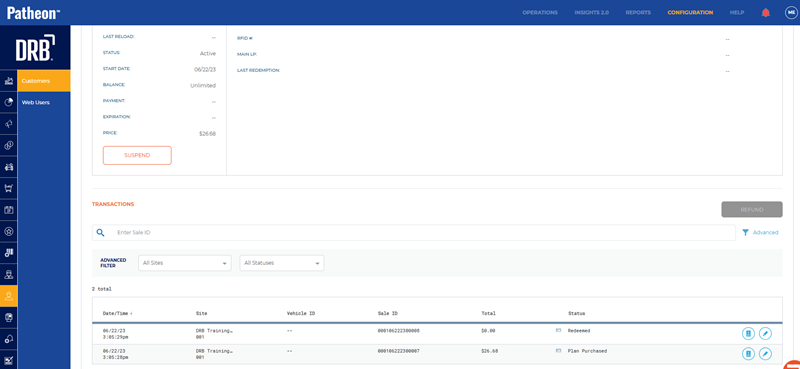Open the Insights 2.0 menu
This screenshot has width=800, height=369.
click(x=591, y=13)
